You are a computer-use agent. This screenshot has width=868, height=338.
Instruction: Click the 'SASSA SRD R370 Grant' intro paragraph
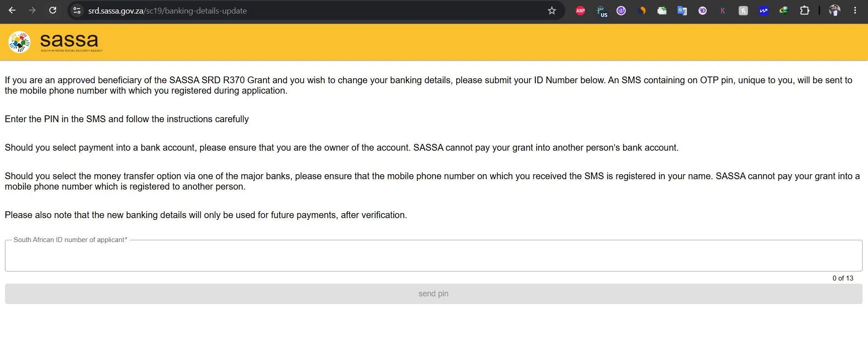click(429, 86)
